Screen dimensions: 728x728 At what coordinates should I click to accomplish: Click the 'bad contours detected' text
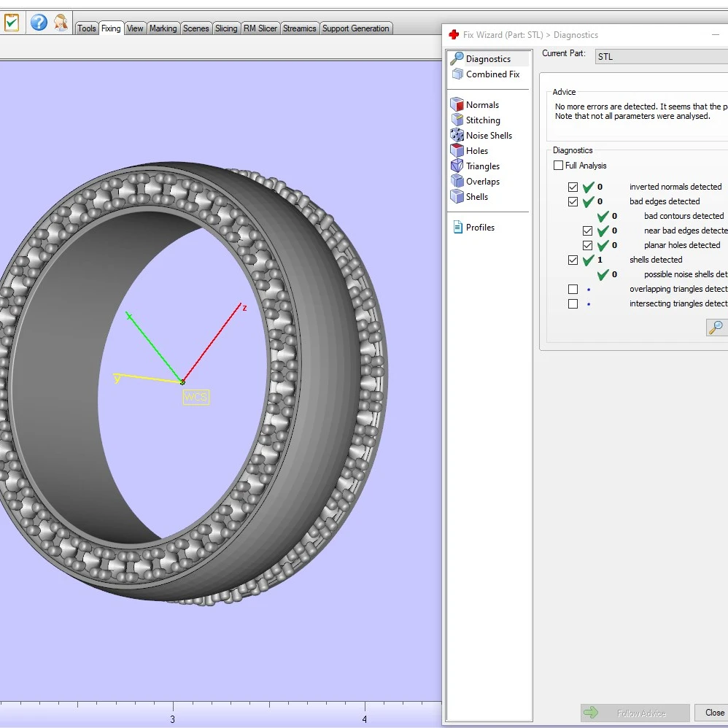(x=684, y=216)
